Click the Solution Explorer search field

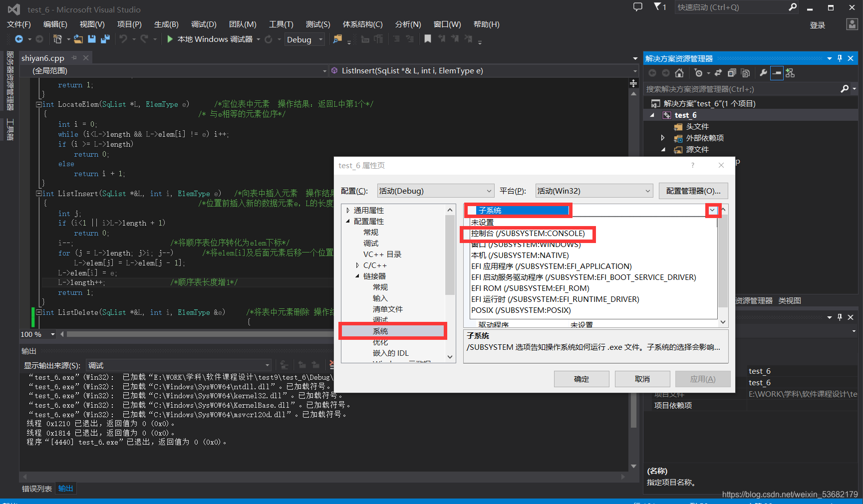tap(742, 89)
